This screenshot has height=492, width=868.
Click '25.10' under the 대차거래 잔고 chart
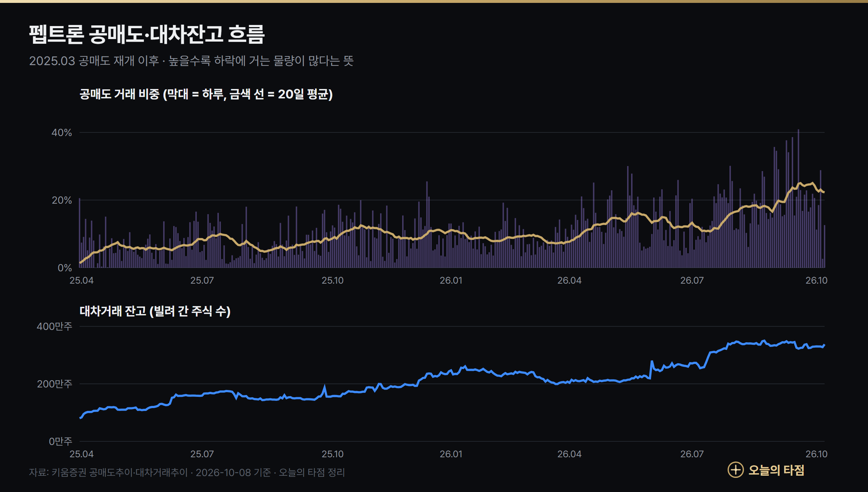point(333,454)
